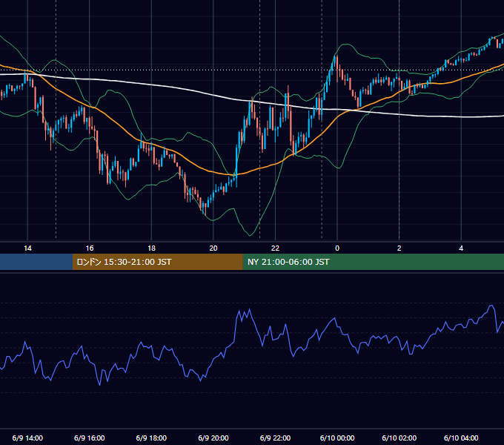Click the 6/10 00:00 date label
Viewport: 504px width, 445px height.
click(x=337, y=438)
